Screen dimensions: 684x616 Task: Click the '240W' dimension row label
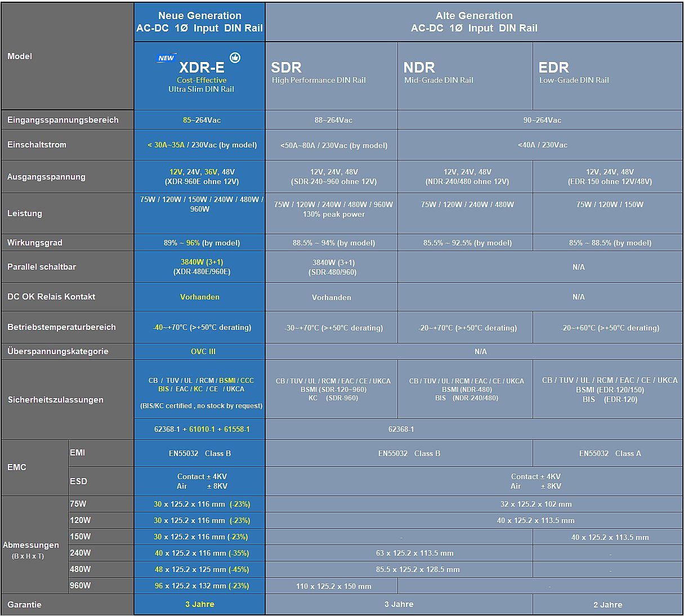pyautogui.click(x=81, y=553)
